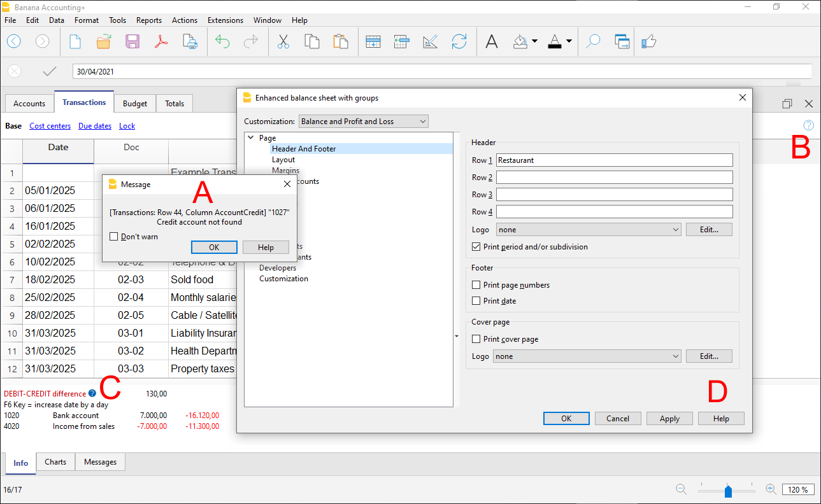The width and height of the screenshot is (821, 504).
Task: Open the Header Logo dropdown
Action: 589,229
